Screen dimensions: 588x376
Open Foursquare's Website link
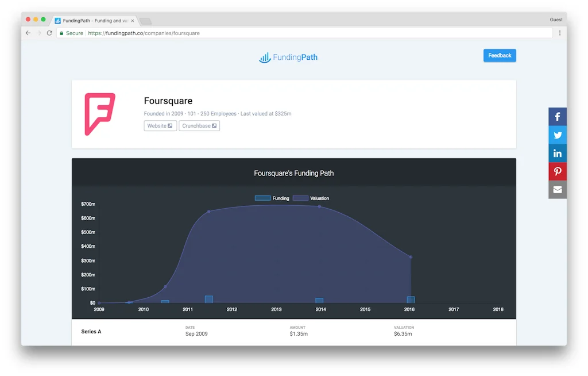pyautogui.click(x=160, y=125)
